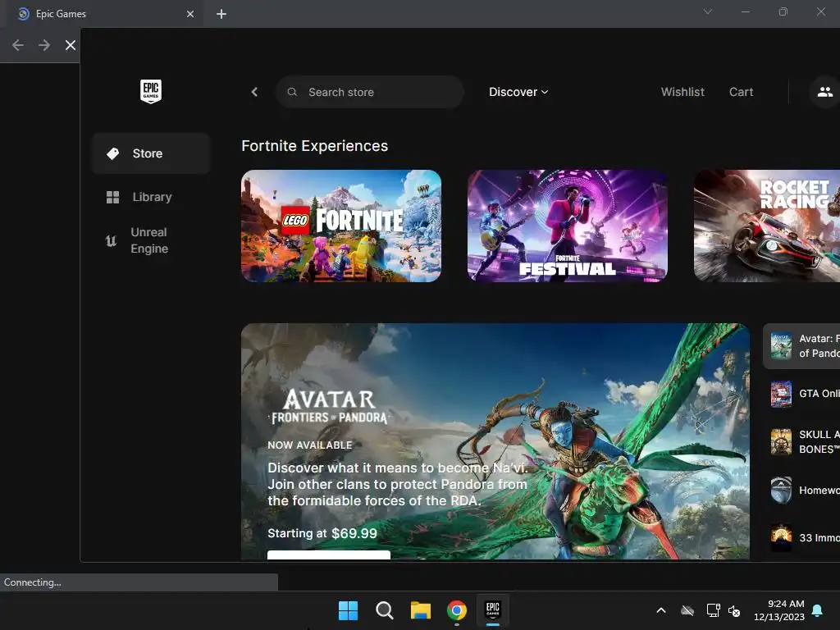
Task: Close the Epic Games browser tab
Action: click(x=190, y=14)
